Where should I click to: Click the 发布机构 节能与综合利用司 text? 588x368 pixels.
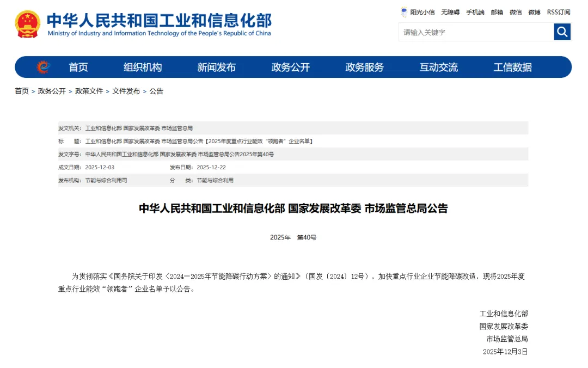[106, 180]
